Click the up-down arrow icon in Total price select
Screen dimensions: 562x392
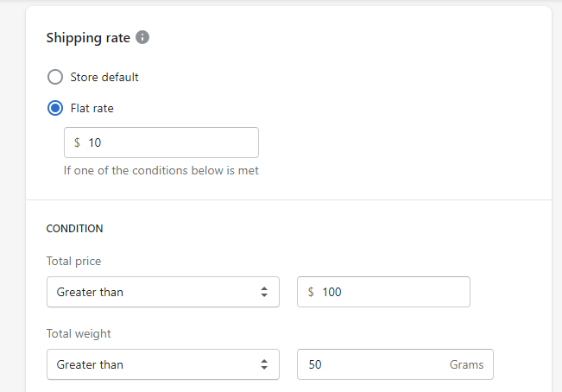coord(264,292)
